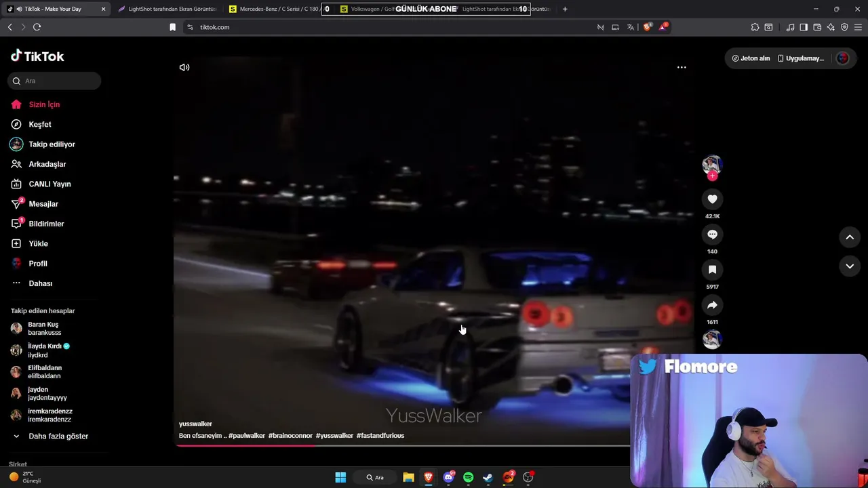
Task: Click the TikTok logo
Action: pyautogui.click(x=37, y=56)
